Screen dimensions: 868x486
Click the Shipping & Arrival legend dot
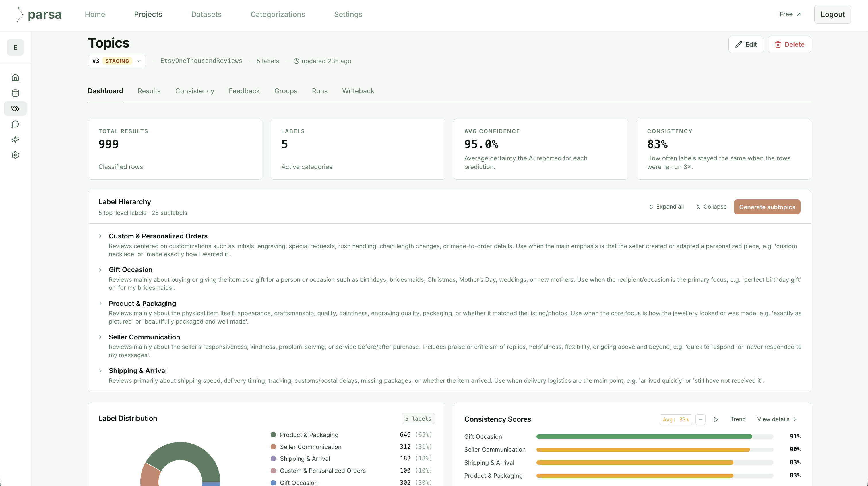(273, 459)
